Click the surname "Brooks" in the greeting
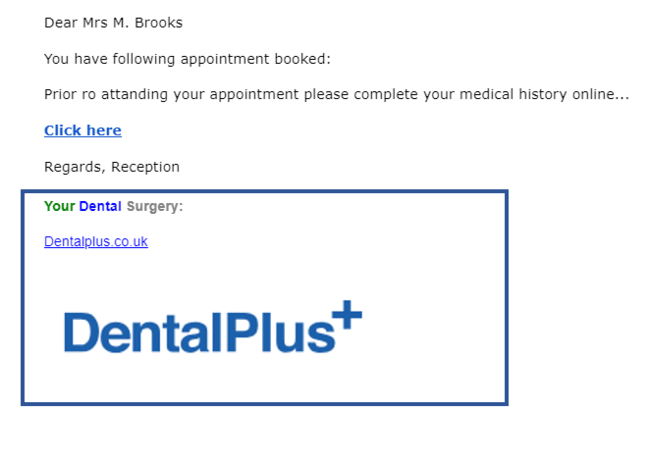This screenshot has width=650, height=463. 160,23
